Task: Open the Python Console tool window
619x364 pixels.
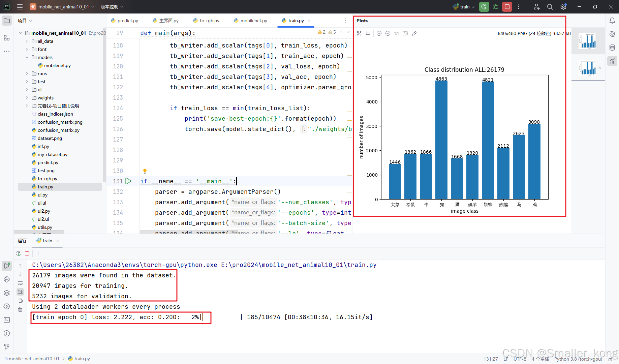Action: pos(7,279)
